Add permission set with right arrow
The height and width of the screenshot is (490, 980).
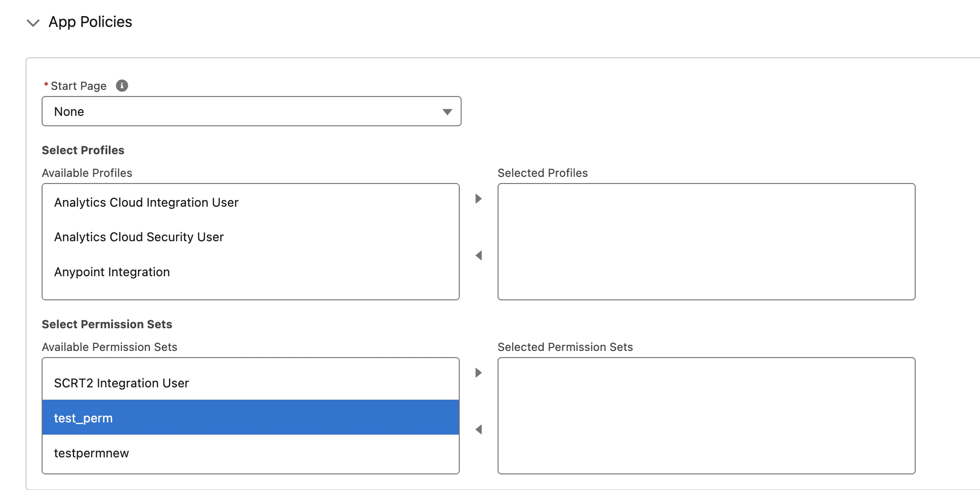point(479,373)
